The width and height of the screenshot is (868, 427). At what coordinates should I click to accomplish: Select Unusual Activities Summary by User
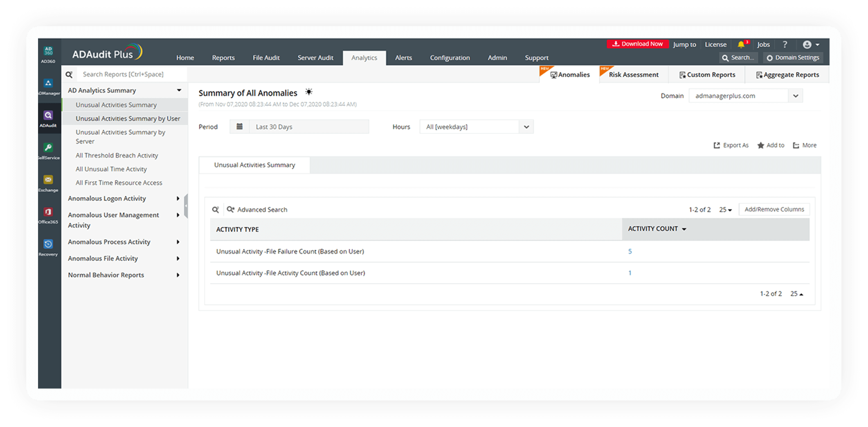pos(124,118)
